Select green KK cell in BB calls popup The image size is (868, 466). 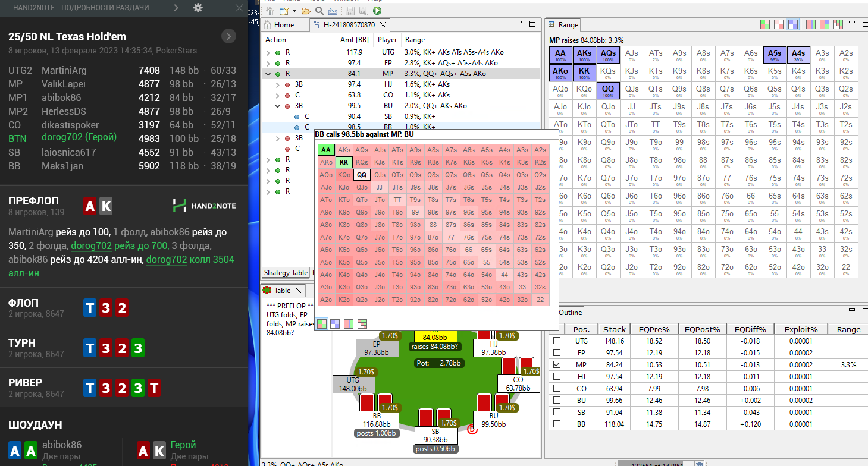344,162
